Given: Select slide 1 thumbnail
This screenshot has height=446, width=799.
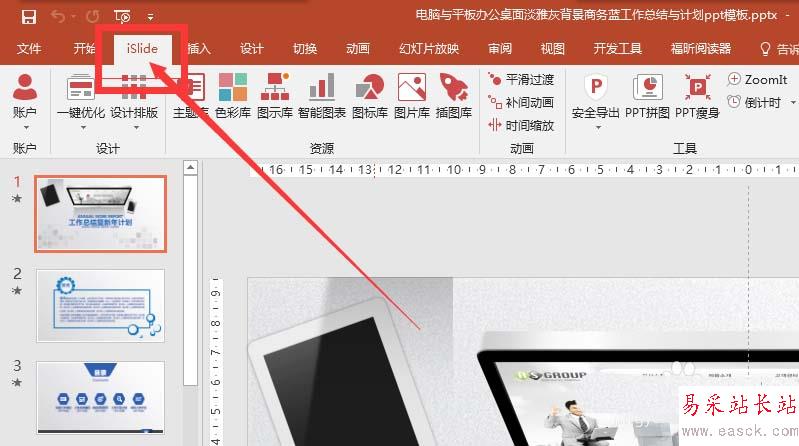Looking at the screenshot, I should tap(100, 214).
